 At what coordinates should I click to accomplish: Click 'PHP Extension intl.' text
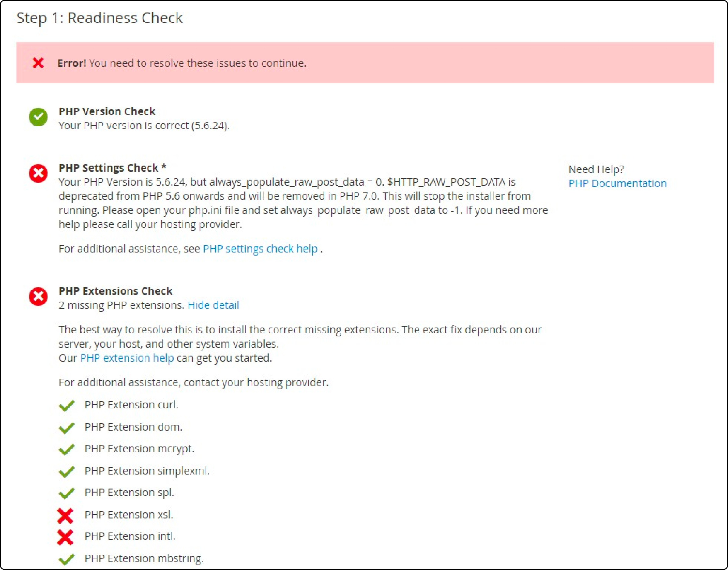pos(130,536)
